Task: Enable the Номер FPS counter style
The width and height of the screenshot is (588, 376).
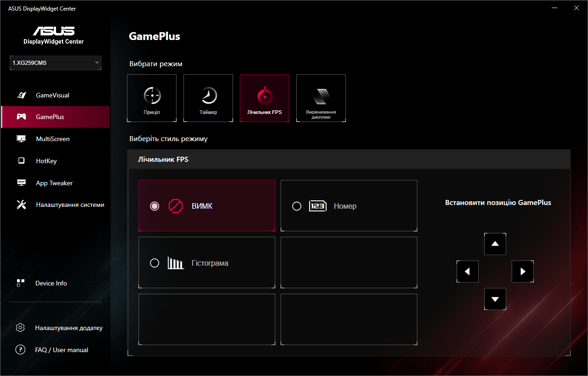Action: click(x=297, y=206)
